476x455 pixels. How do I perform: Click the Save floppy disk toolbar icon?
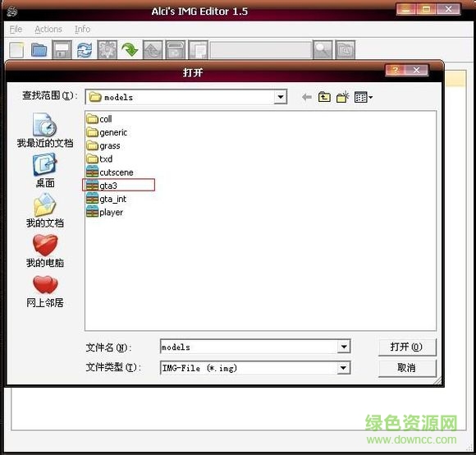(x=62, y=49)
